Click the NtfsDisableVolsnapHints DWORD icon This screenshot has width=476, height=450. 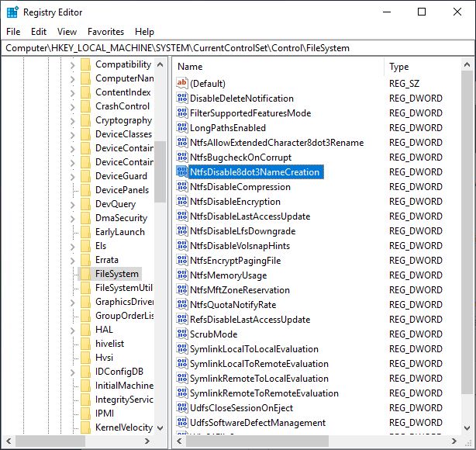pos(182,245)
